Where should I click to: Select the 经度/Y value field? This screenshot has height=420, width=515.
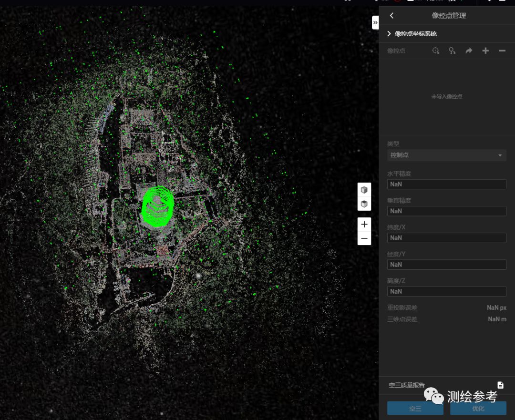tap(446, 265)
